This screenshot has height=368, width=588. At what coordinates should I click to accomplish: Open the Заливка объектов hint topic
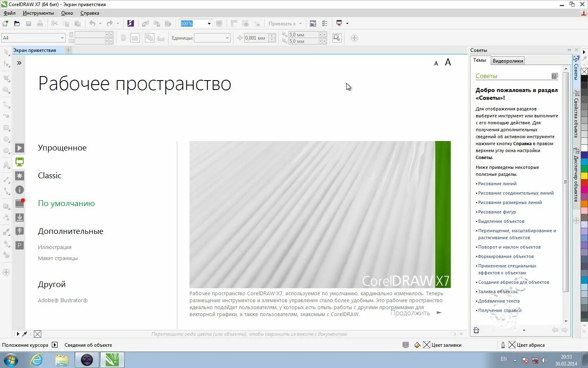tap(498, 292)
